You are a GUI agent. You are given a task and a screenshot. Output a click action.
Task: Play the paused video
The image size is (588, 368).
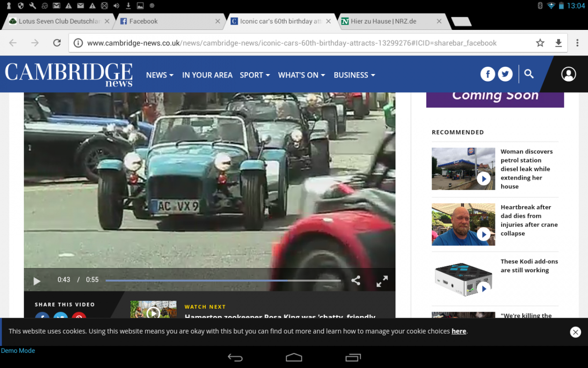click(x=37, y=281)
